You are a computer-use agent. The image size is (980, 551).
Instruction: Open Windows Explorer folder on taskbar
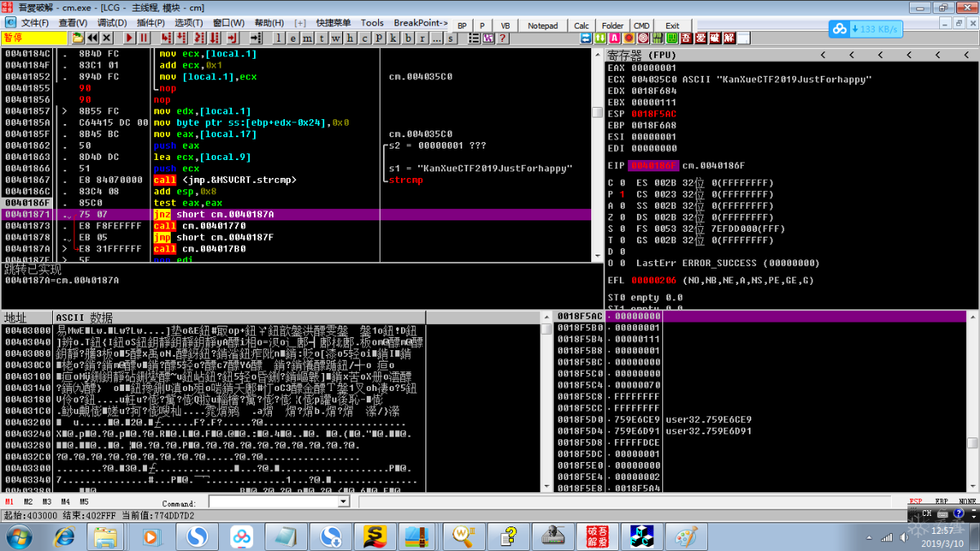tap(105, 536)
